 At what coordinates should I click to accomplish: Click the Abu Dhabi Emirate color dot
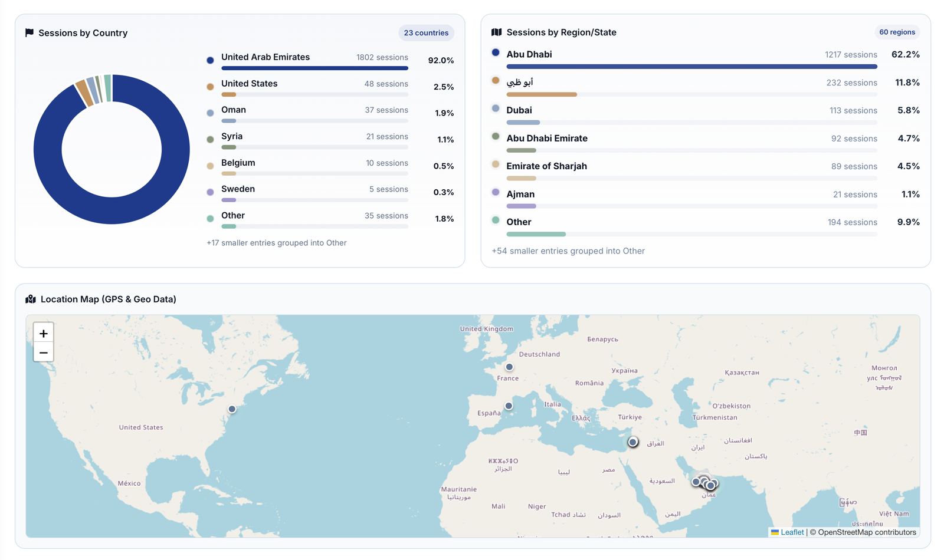tap(496, 136)
